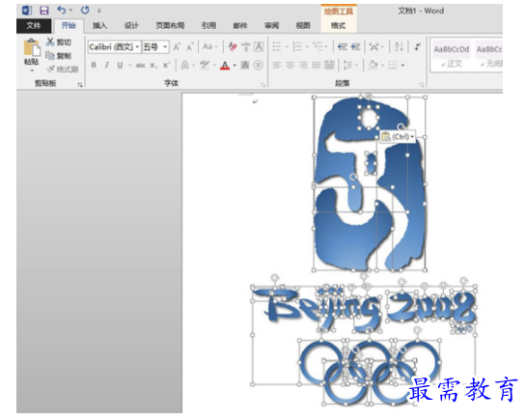
Task: Click the multilevel list icon
Action: pos(318,46)
